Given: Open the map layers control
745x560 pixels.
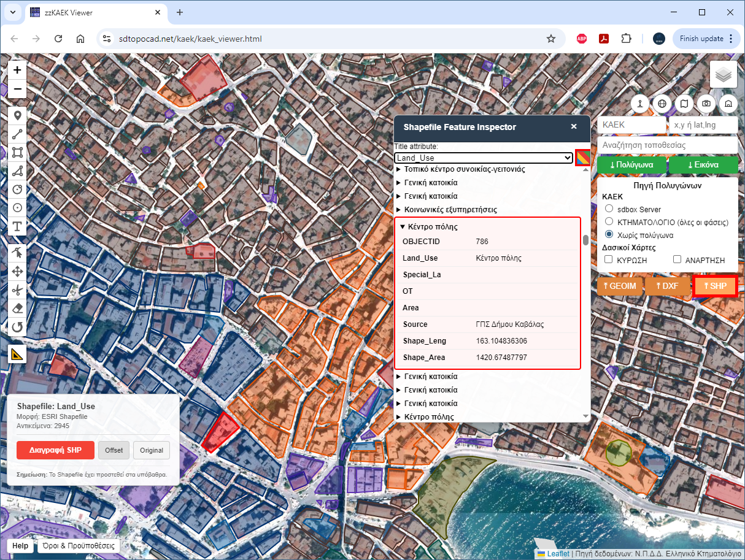Looking at the screenshot, I should point(724,75).
